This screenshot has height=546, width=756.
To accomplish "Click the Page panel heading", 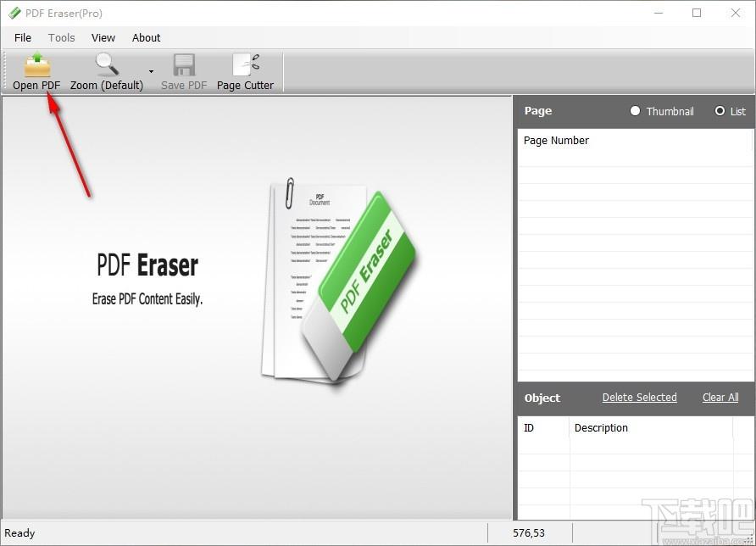I will coord(538,111).
